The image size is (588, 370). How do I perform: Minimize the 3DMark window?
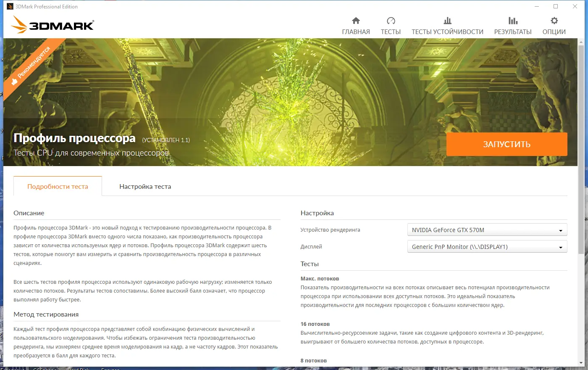[537, 6]
